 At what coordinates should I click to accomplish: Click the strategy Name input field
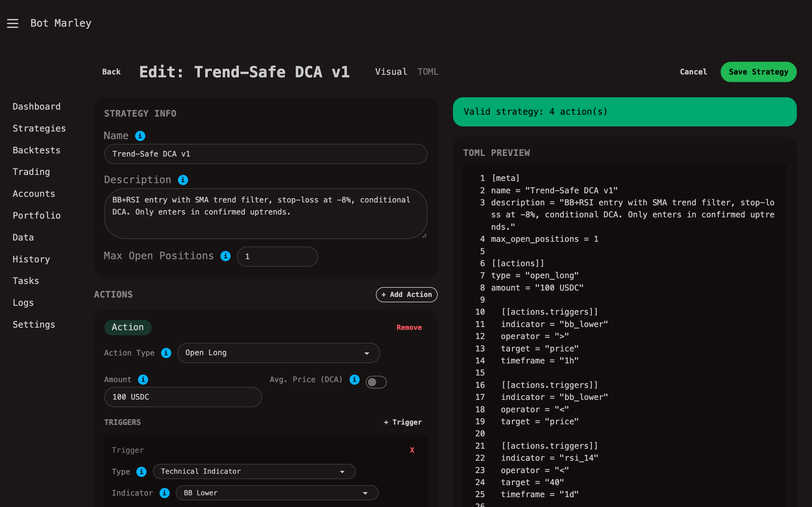point(265,154)
